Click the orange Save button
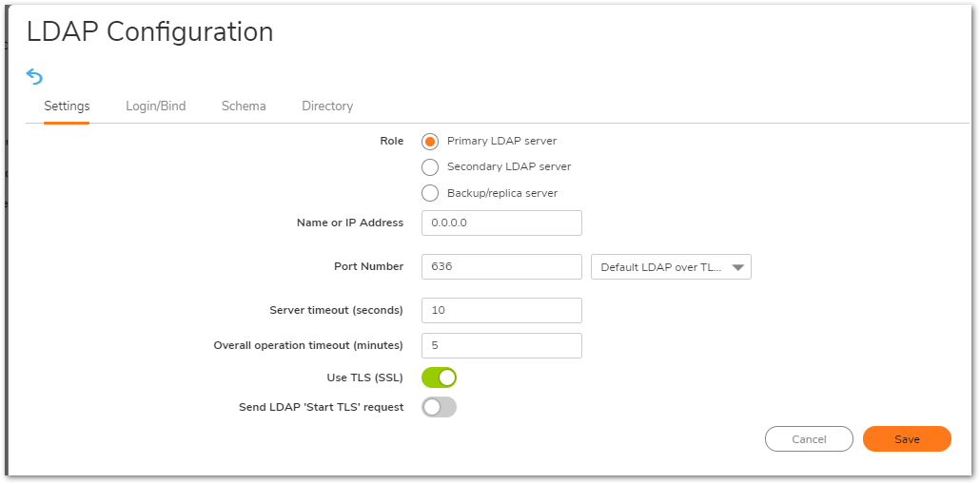Image resolution: width=980 pixels, height=484 pixels. click(x=907, y=439)
